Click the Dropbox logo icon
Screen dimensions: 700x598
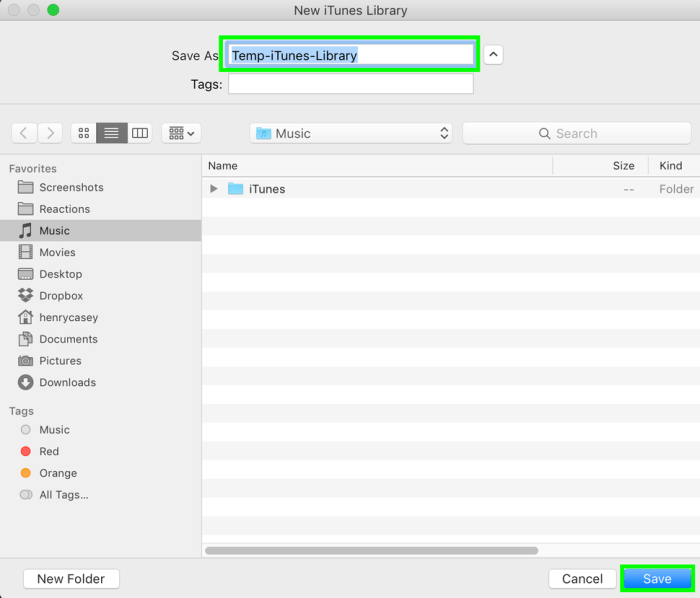25,295
